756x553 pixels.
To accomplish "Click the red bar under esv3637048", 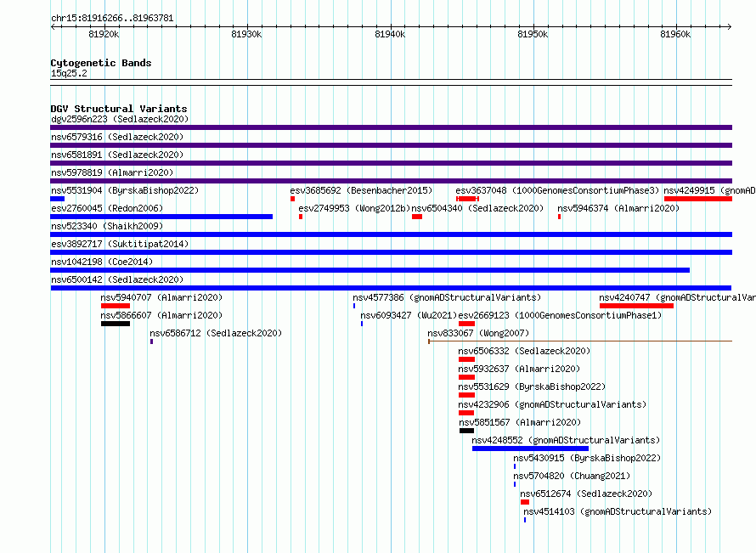I will click(467, 199).
